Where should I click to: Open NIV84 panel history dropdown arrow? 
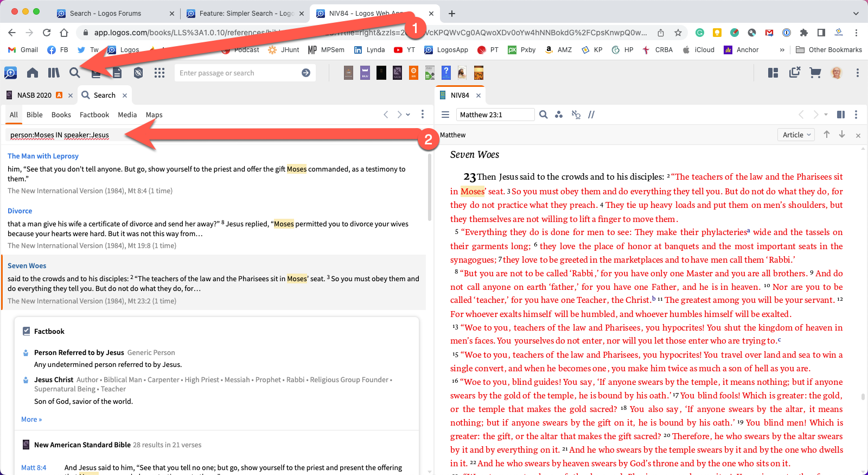pos(826,115)
